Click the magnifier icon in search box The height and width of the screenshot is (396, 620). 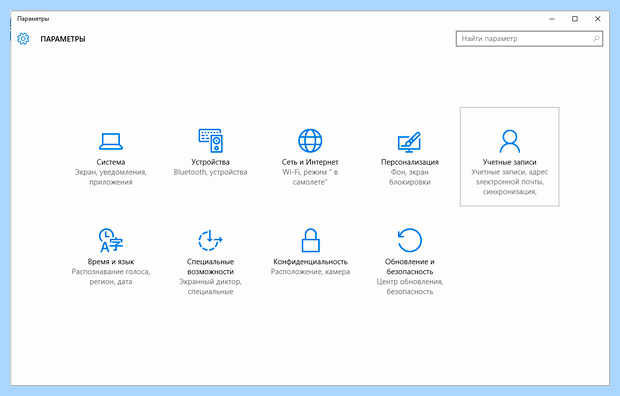tap(596, 38)
